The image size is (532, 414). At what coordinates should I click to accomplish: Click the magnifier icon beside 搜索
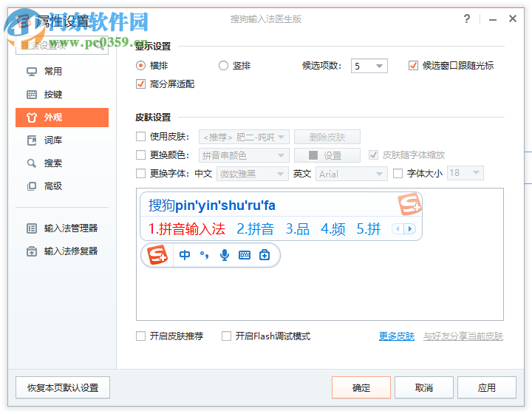coord(32,163)
